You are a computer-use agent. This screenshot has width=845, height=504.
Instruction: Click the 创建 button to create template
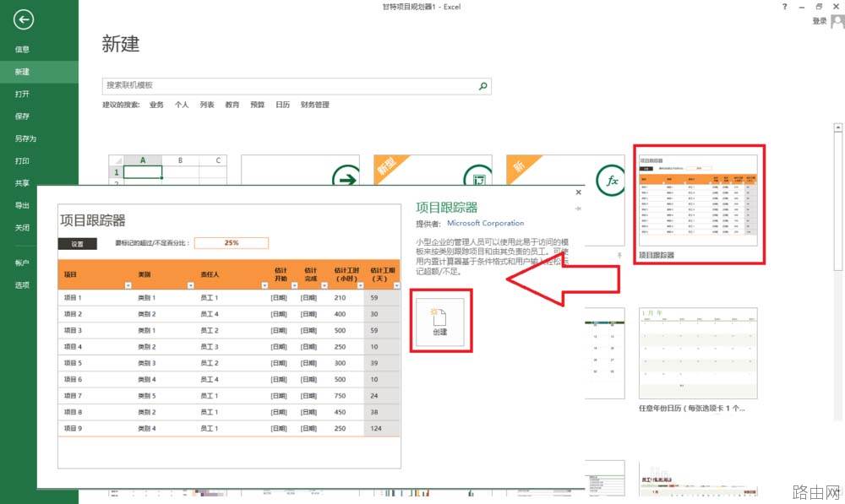click(x=440, y=322)
